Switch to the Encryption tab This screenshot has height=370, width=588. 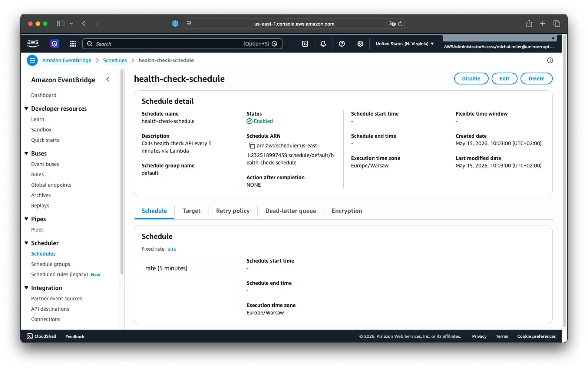(347, 211)
